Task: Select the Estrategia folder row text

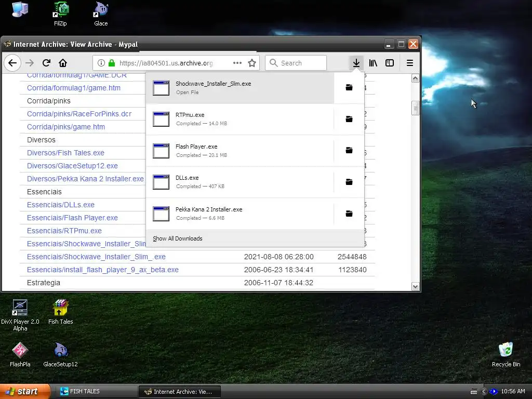Action: coord(44,283)
